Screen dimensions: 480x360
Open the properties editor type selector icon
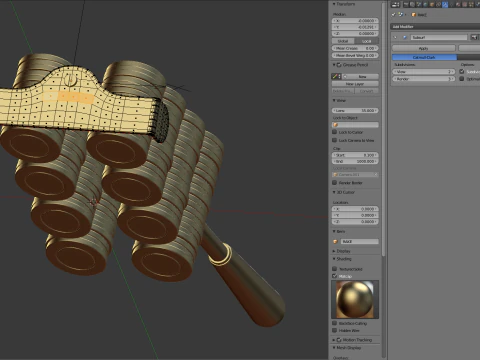click(395, 5)
